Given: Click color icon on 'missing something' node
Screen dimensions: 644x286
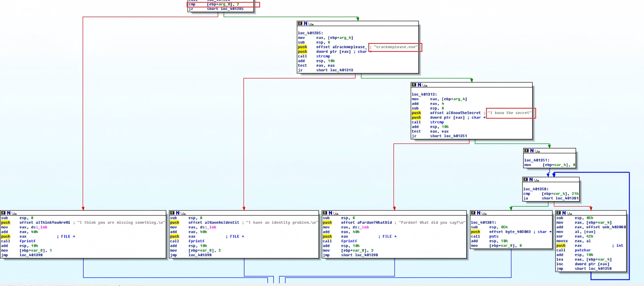Looking at the screenshot, I should tap(3, 213).
